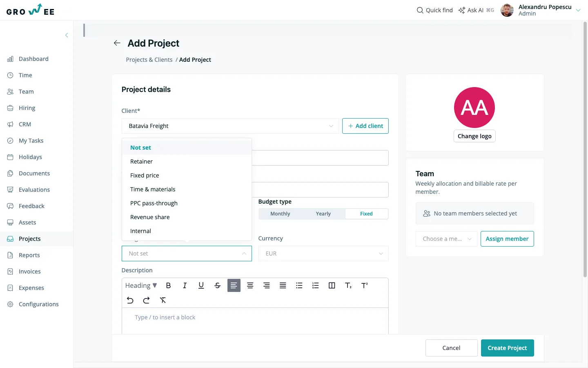
Task: Open Quick find search
Action: (x=434, y=10)
